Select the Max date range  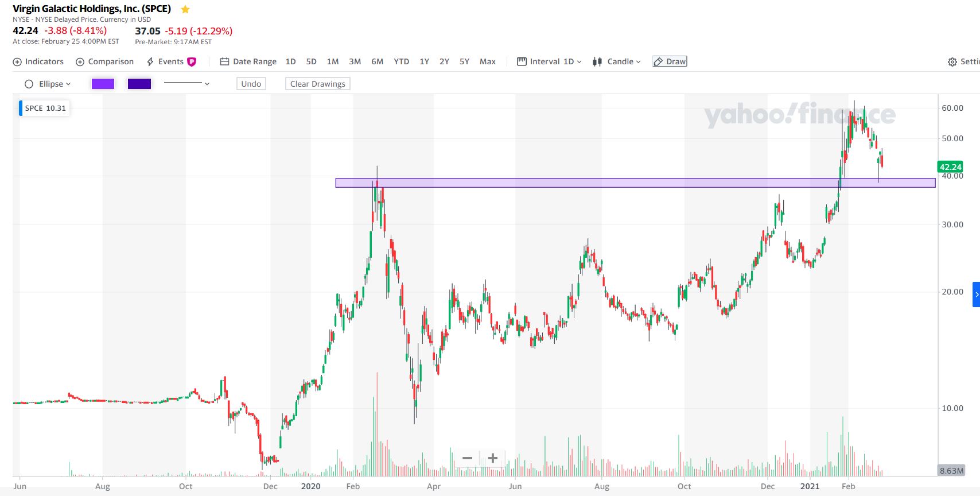tap(488, 61)
